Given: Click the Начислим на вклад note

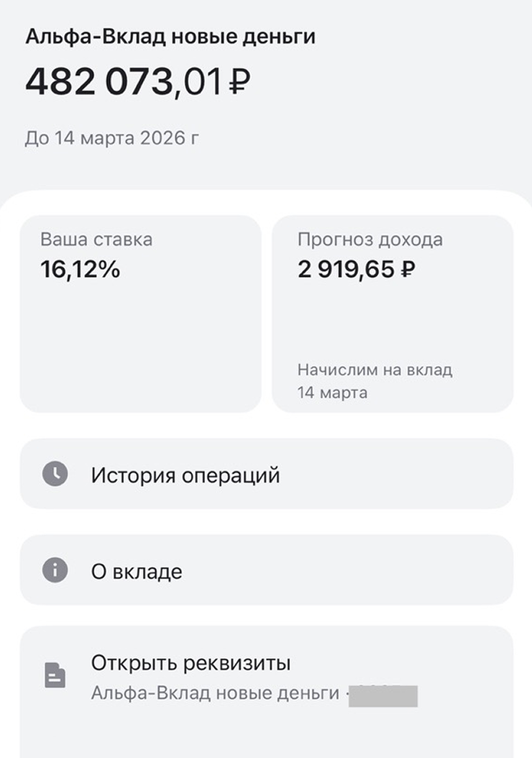Looking at the screenshot, I should click(375, 370).
